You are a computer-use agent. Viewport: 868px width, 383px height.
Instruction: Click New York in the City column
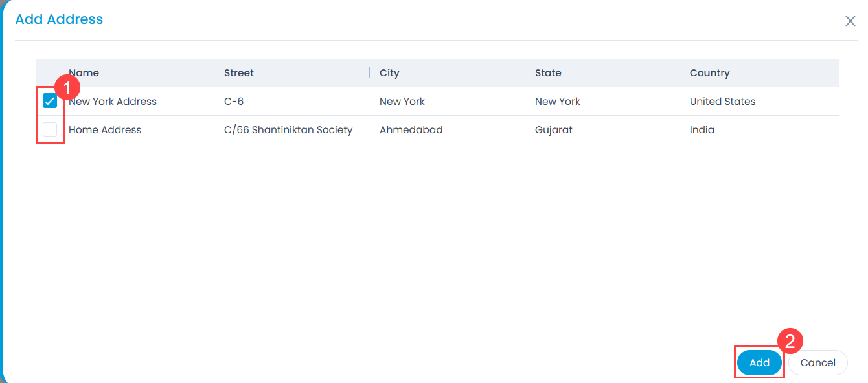(x=402, y=102)
